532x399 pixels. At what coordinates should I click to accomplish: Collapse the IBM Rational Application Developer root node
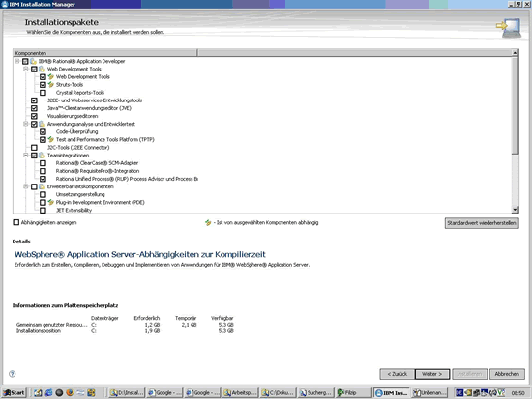pyautogui.click(x=17, y=61)
